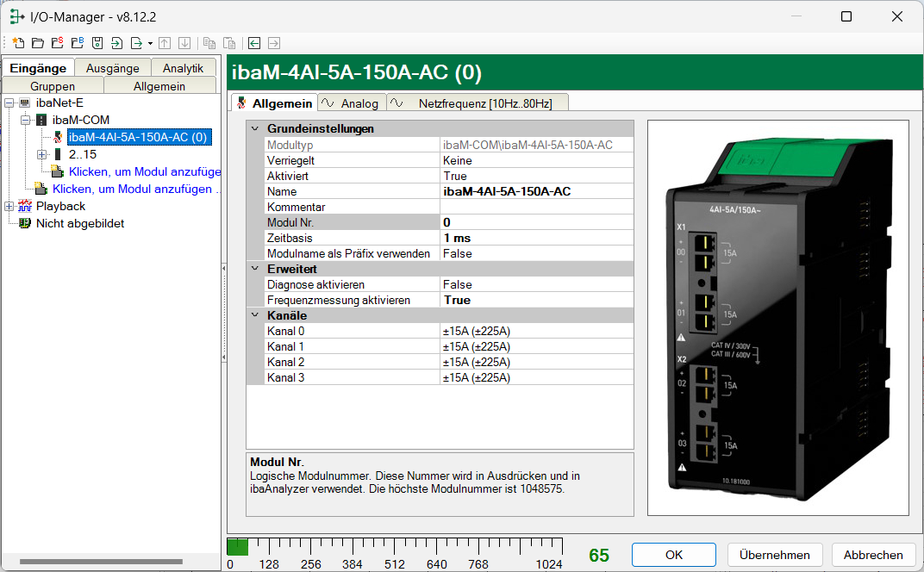
Task: Click the folder icon with blue B
Action: click(x=77, y=43)
